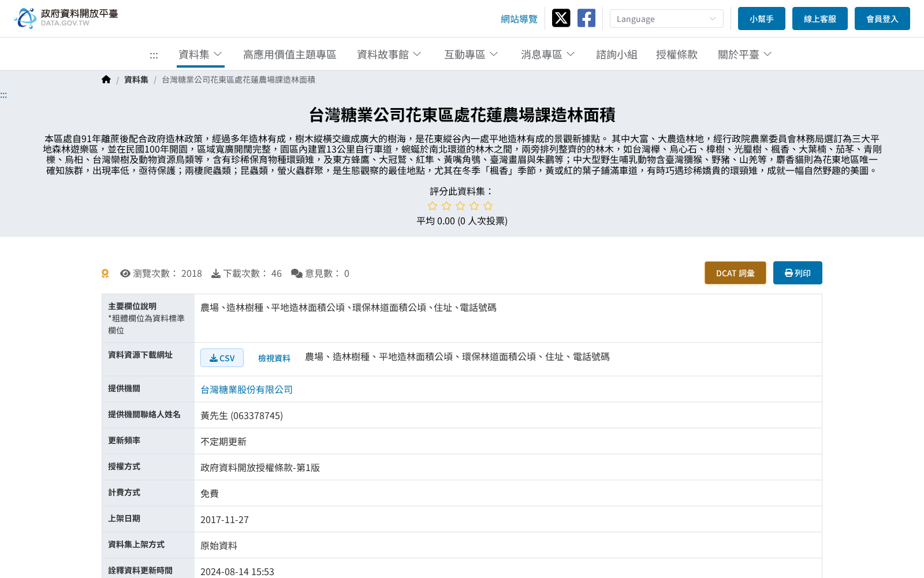Image resolution: width=924 pixels, height=578 pixels.
Task: Click the value 免費
Action: pos(210,494)
